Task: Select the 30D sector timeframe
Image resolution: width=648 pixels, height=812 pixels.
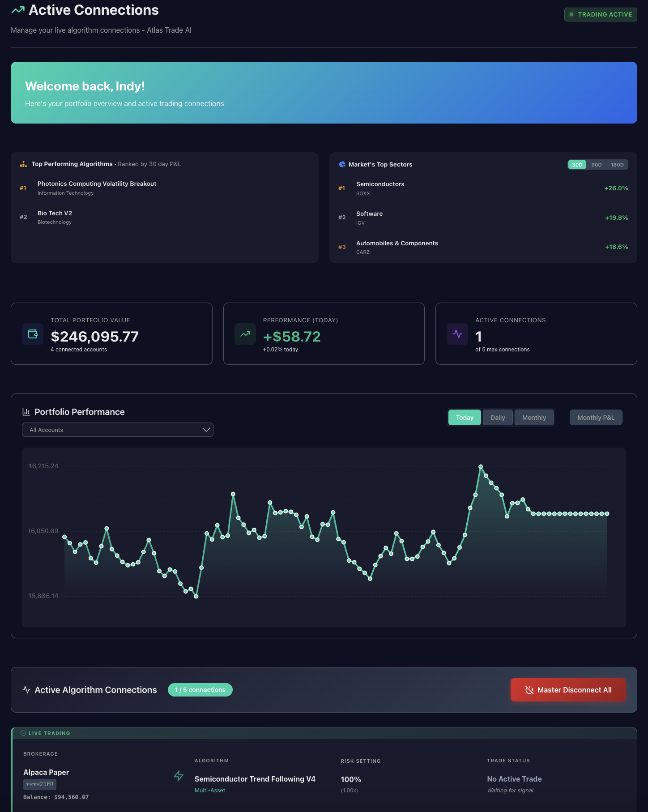Action: point(577,165)
